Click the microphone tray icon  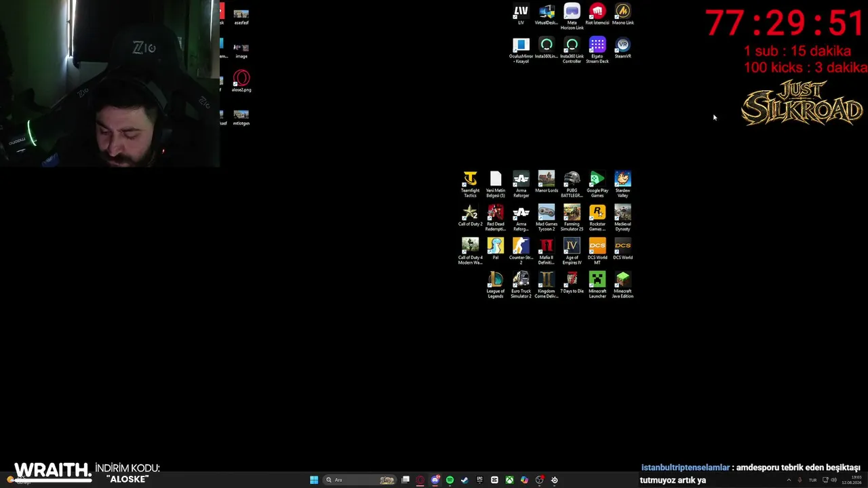799,480
